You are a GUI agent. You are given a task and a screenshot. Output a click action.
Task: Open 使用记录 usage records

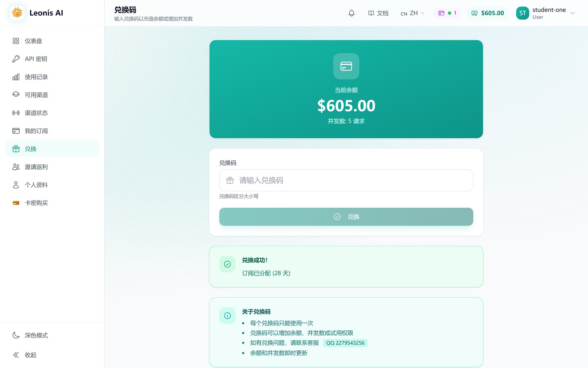(x=52, y=77)
